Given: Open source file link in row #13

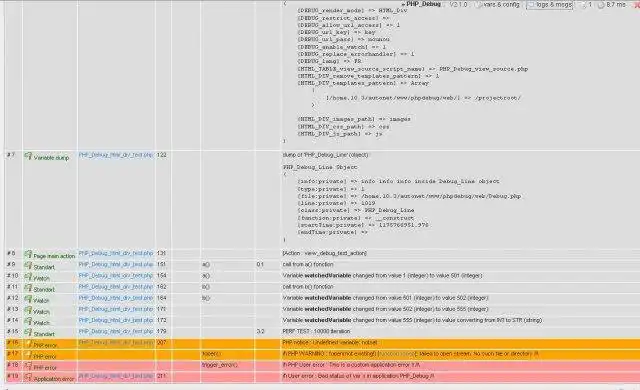Looking at the screenshot, I should tap(116, 309).
